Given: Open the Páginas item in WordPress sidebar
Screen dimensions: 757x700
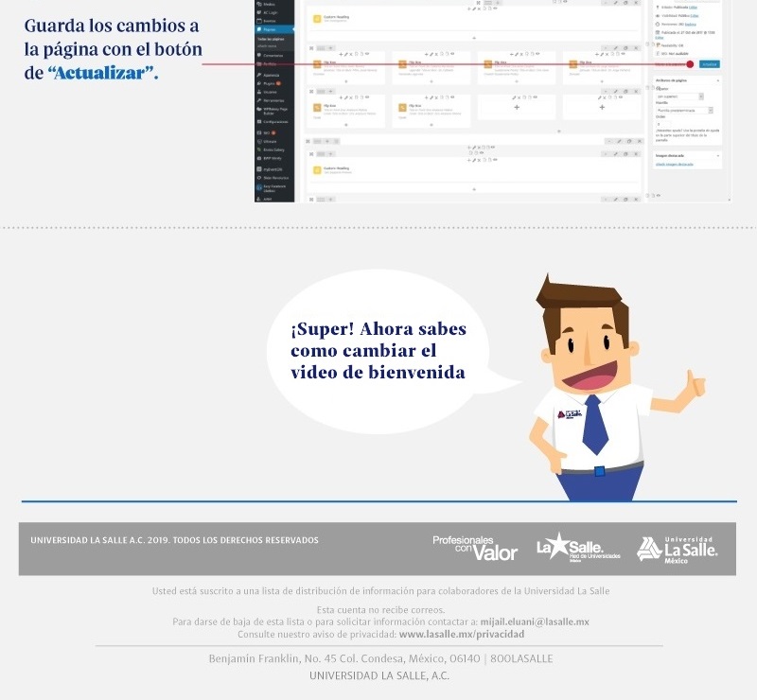Looking at the screenshot, I should (x=271, y=29).
